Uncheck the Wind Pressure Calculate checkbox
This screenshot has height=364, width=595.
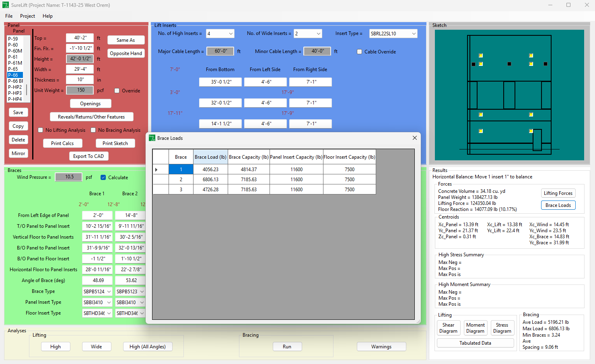click(x=103, y=178)
